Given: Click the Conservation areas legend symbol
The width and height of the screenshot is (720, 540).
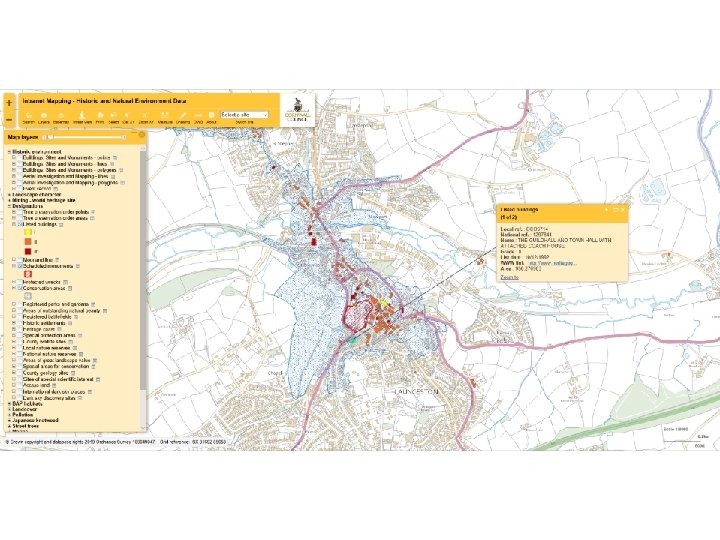Looking at the screenshot, I should click(x=28, y=296).
